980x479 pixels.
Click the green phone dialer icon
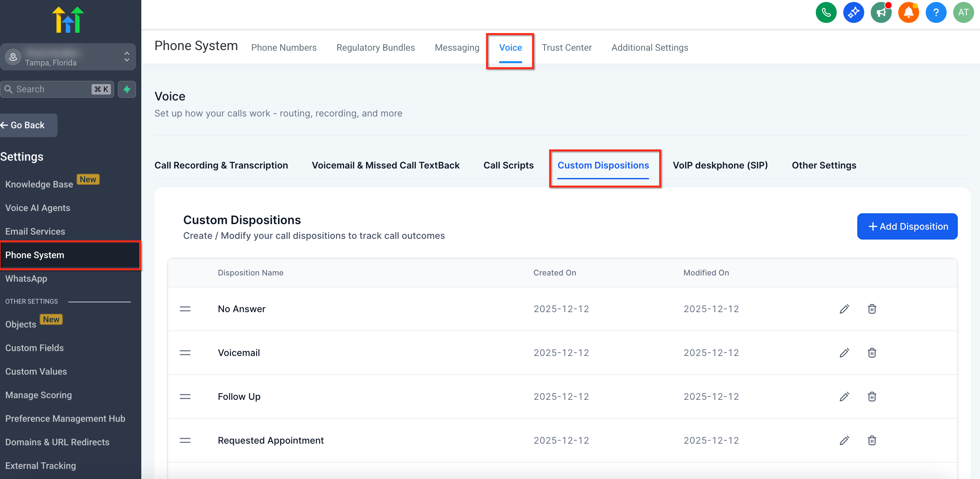(826, 12)
